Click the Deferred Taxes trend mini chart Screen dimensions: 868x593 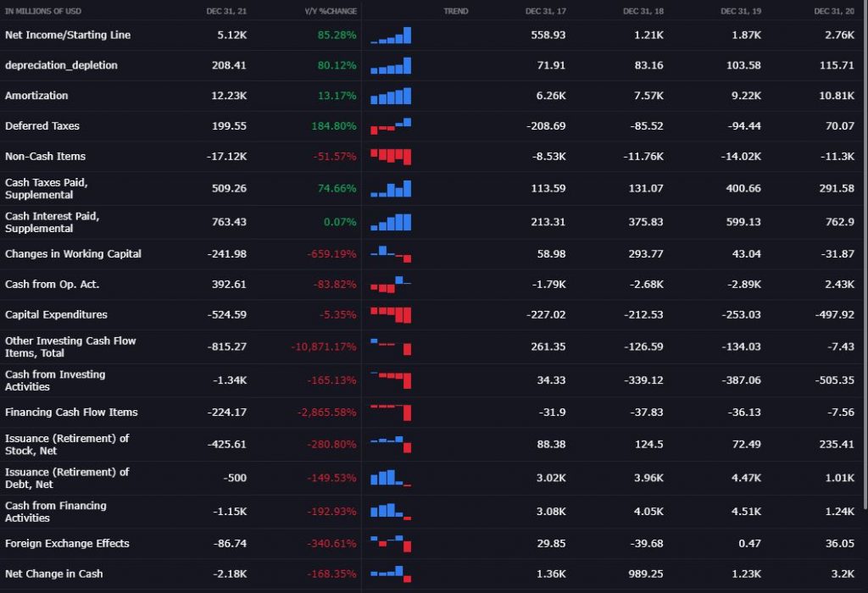pyautogui.click(x=391, y=126)
